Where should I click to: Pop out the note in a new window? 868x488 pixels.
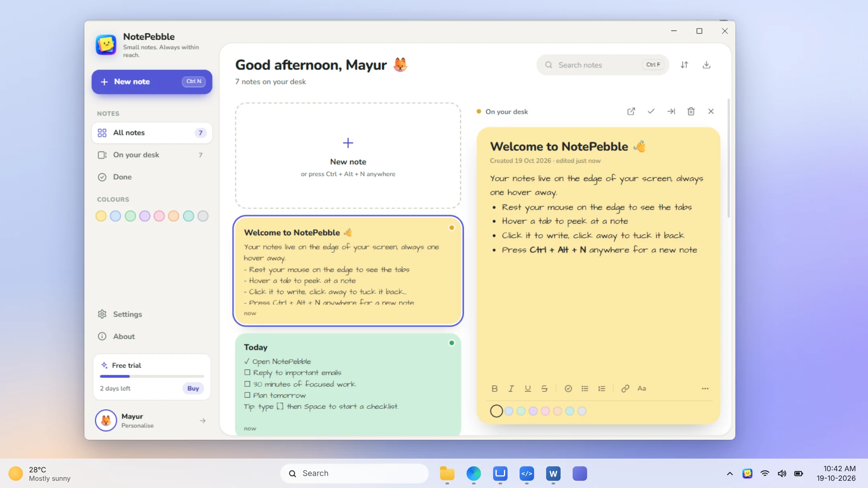pyautogui.click(x=631, y=111)
